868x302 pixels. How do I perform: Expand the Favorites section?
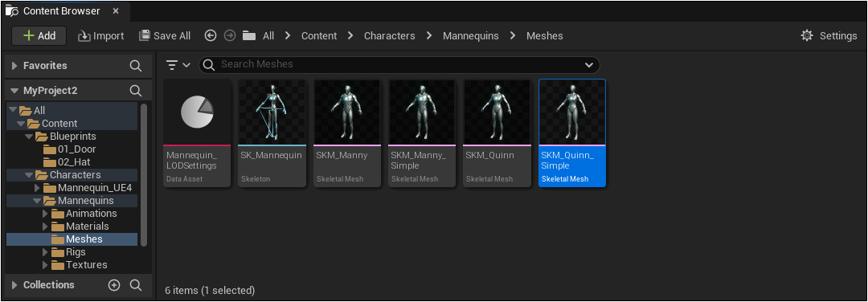pos(14,66)
